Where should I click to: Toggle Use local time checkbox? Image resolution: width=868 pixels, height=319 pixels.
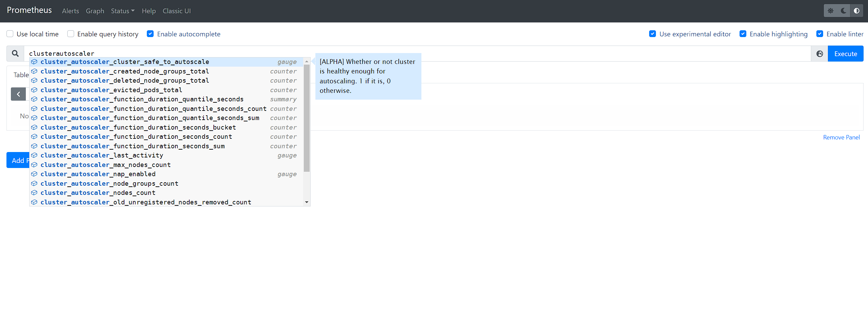tap(10, 34)
